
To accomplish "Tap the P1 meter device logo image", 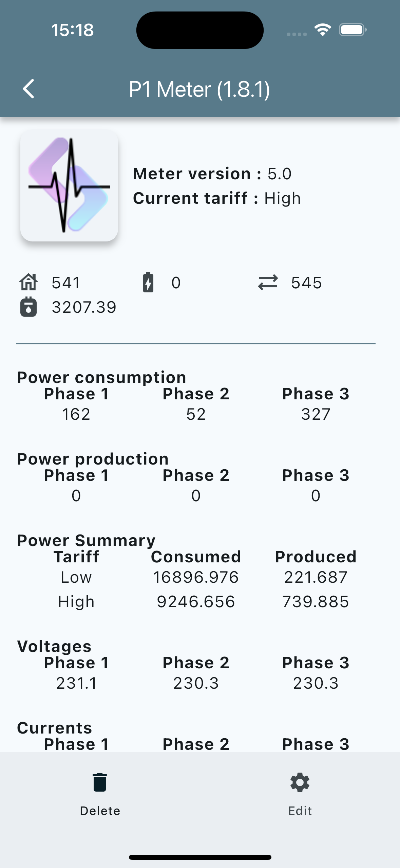I will tap(69, 186).
